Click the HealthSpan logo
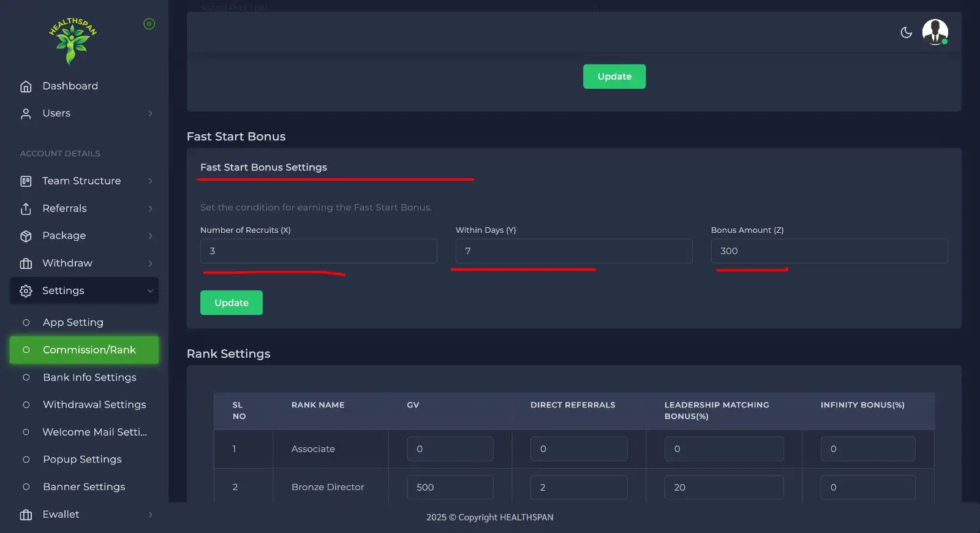 coord(72,40)
